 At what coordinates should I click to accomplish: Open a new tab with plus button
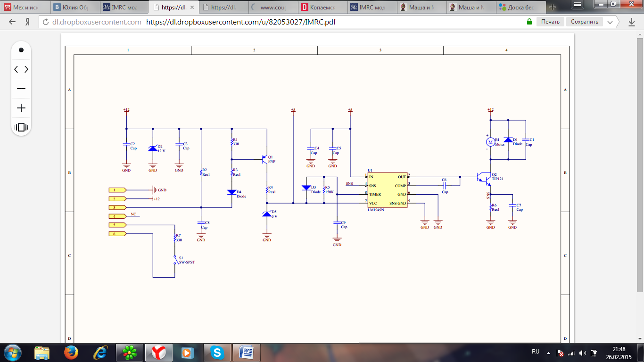click(x=553, y=7)
